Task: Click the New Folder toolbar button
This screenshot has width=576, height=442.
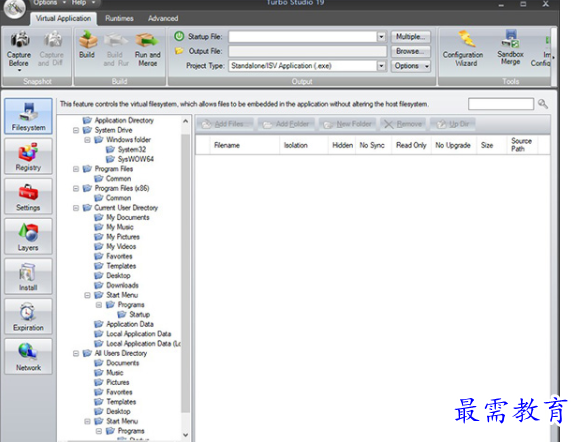Action: pyautogui.click(x=348, y=124)
